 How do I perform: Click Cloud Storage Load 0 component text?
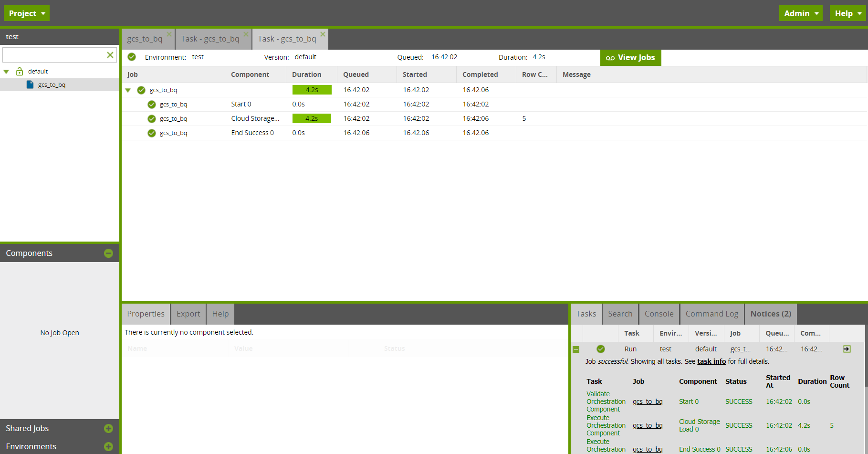pos(699,425)
